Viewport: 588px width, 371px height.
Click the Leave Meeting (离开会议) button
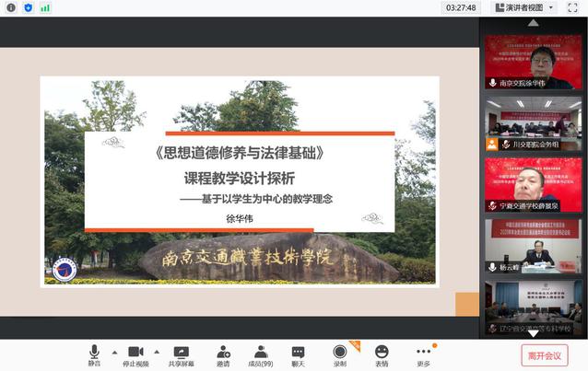pos(544,355)
